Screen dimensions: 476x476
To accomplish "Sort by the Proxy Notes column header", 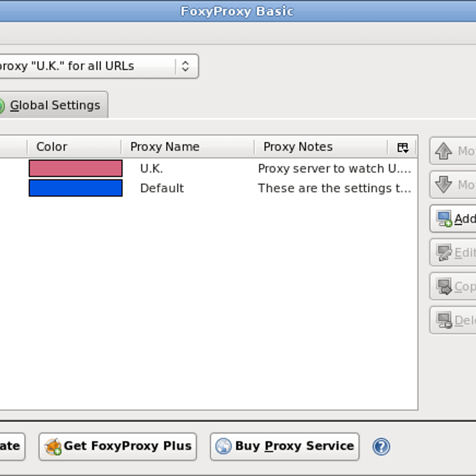I will click(x=321, y=147).
